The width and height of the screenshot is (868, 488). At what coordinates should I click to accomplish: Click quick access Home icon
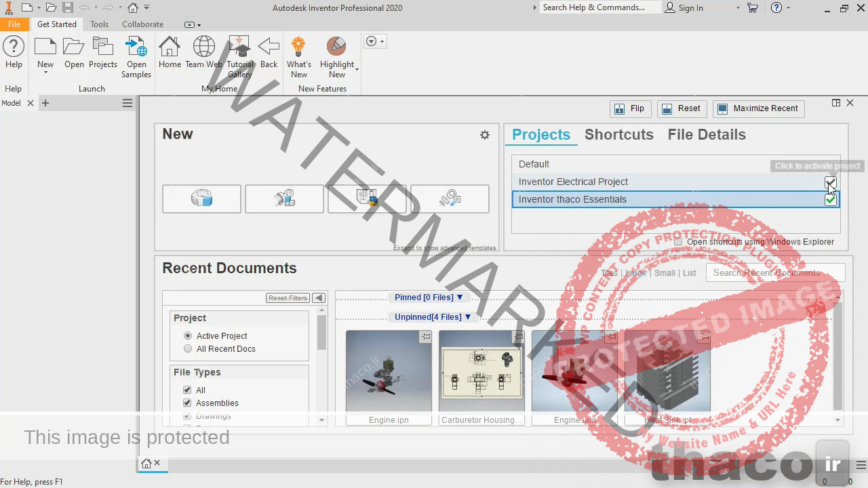tap(133, 7)
